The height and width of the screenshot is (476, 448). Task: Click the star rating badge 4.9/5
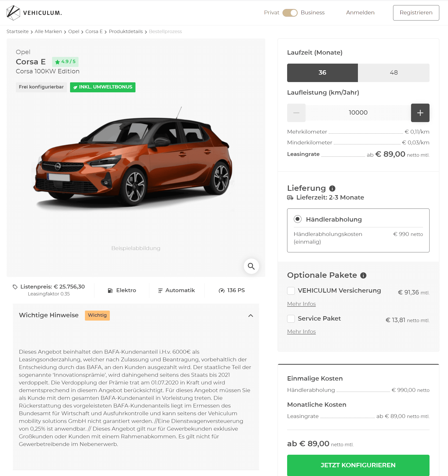click(65, 62)
